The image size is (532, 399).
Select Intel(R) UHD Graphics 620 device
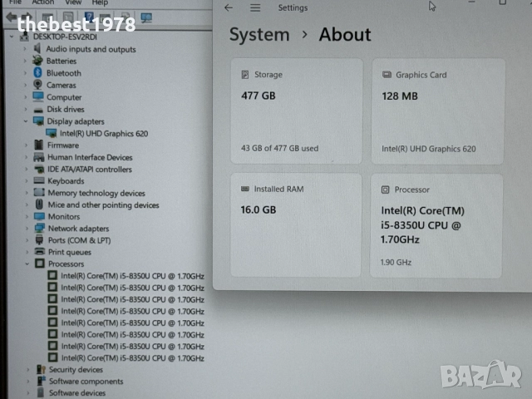(x=103, y=133)
